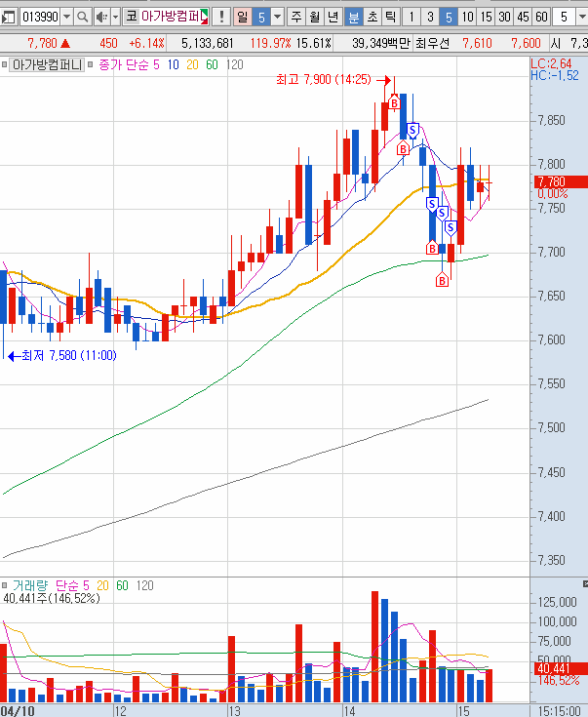Click the window link icon at far left
The width and height of the screenshot is (588, 717).
coord(9,17)
